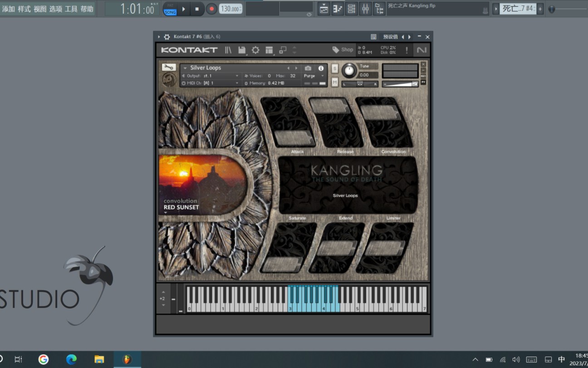Toggle Chinese IME indicator in tray
This screenshot has height=368, width=588.
click(x=561, y=359)
